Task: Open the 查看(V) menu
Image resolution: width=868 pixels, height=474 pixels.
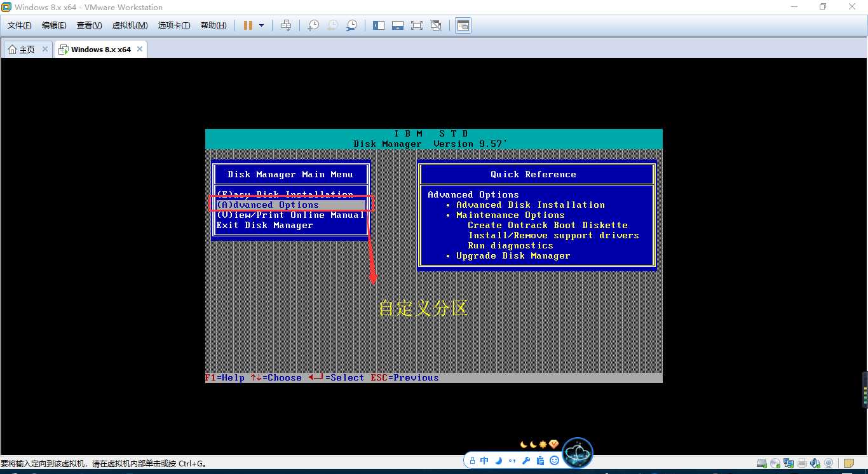Action: (89, 25)
